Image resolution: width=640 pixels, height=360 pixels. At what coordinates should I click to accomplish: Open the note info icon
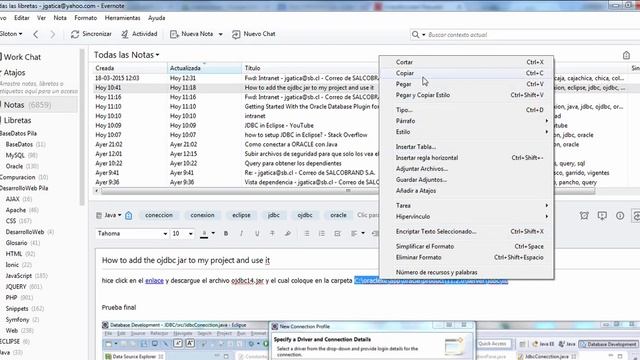tap(620, 216)
